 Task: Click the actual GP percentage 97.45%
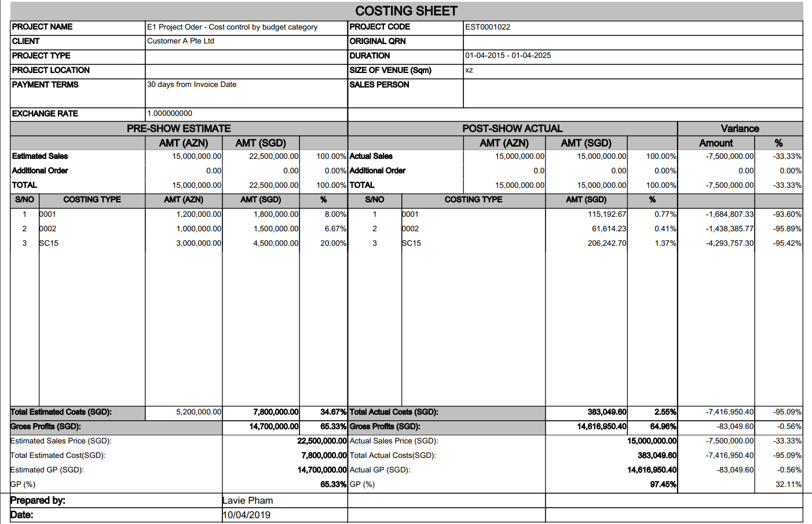[x=663, y=485]
